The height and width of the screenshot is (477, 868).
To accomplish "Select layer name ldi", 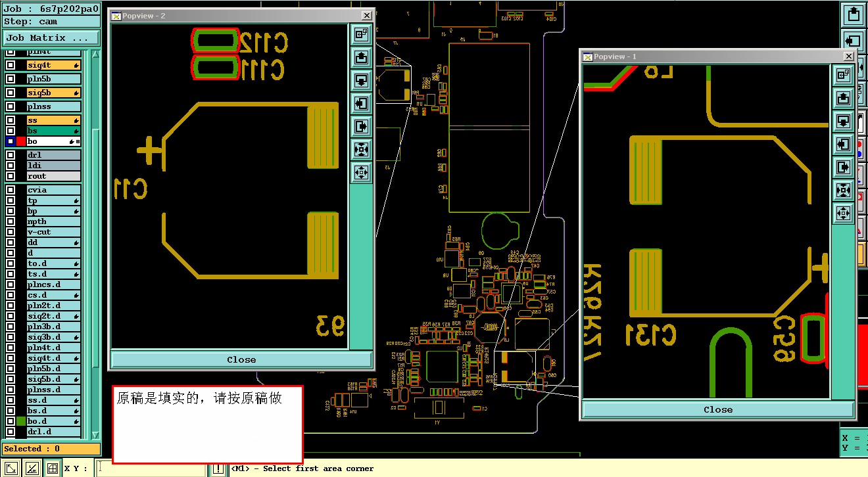I will pyautogui.click(x=54, y=166).
